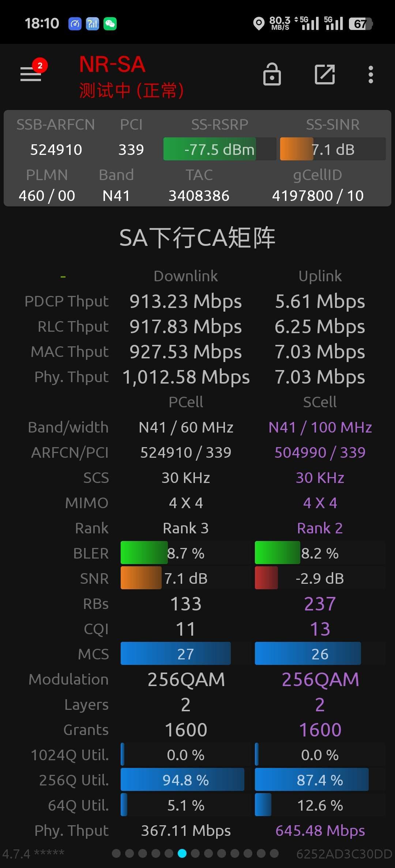Image resolution: width=395 pixels, height=868 pixels.
Task: Tap the SS-RSRP -77.5 dBm green bar
Action: coord(220,149)
